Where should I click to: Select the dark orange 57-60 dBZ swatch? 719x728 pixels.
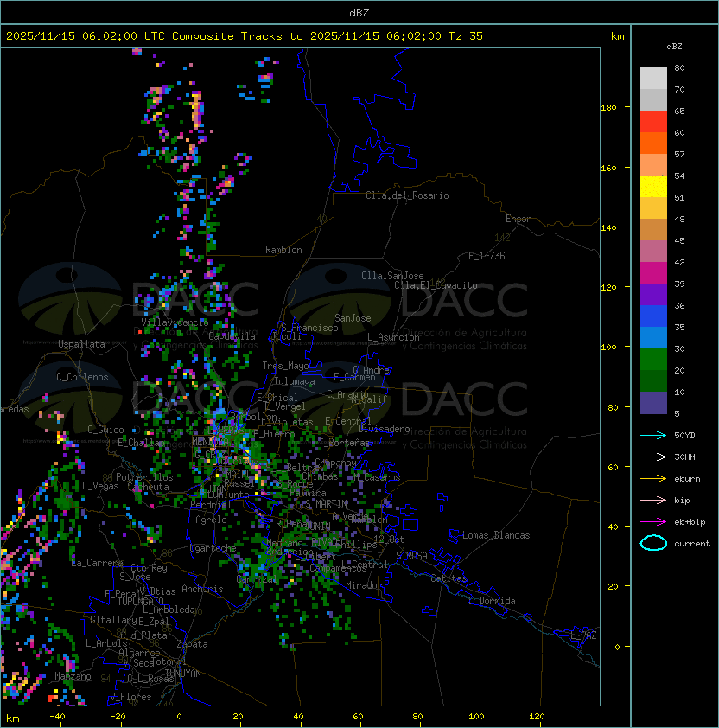pyautogui.click(x=653, y=143)
